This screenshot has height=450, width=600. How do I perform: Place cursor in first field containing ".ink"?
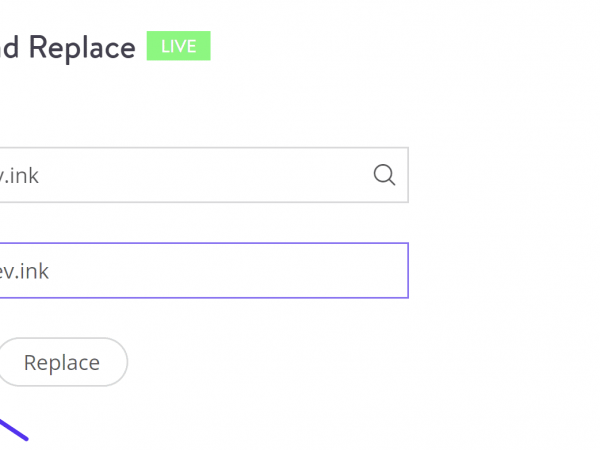click(180, 175)
